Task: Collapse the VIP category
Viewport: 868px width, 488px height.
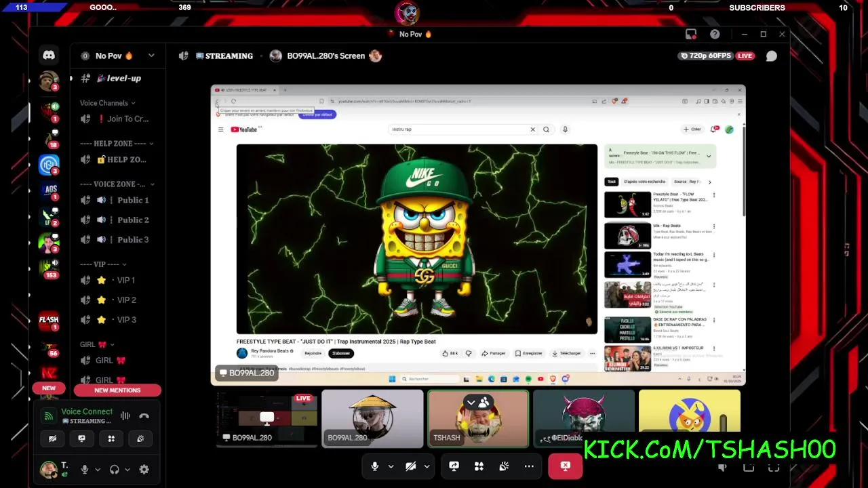Action: pos(103,264)
